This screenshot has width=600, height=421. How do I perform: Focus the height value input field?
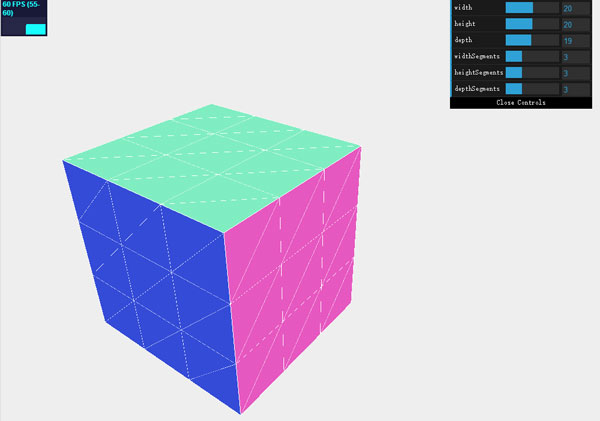point(576,24)
